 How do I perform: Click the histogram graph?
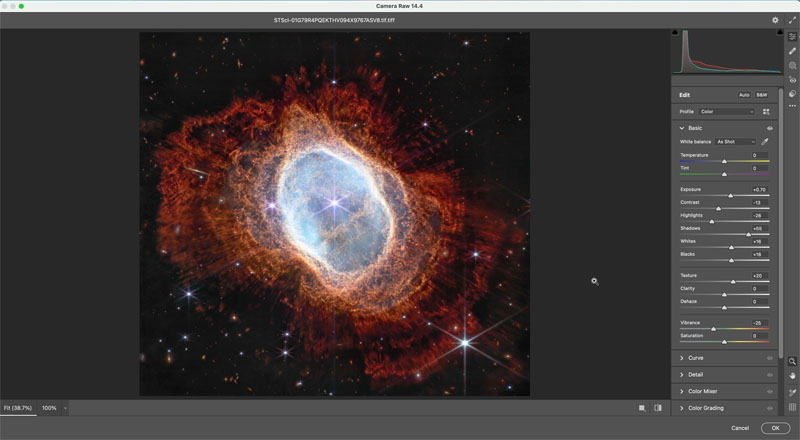tap(728, 52)
